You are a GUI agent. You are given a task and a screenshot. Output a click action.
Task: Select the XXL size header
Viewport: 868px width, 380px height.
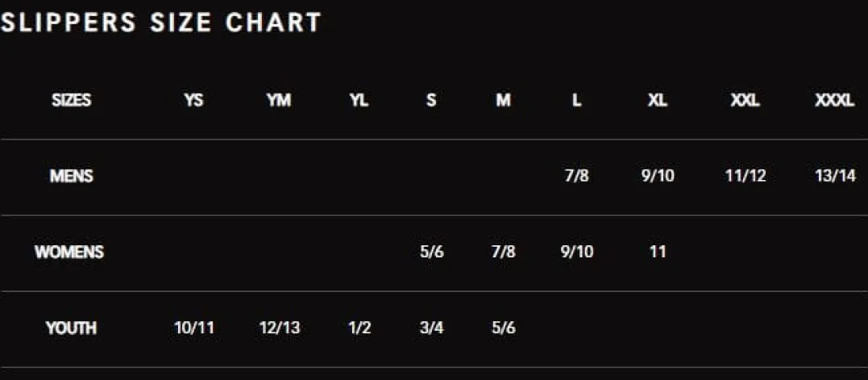coord(745,100)
